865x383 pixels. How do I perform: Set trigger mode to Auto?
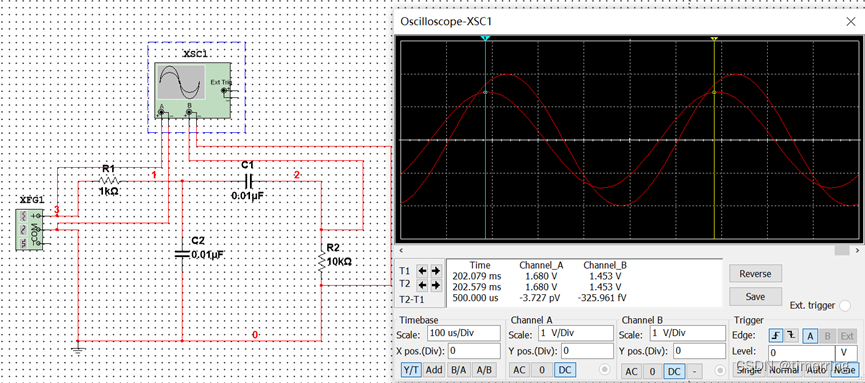[815, 370]
